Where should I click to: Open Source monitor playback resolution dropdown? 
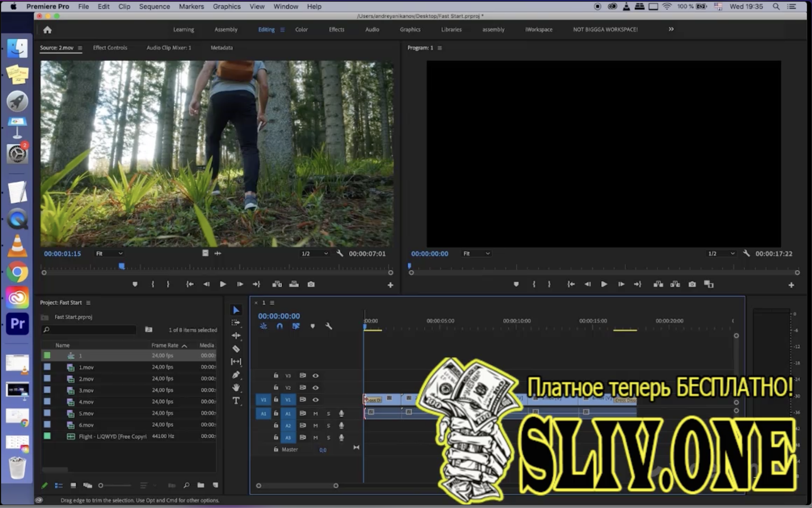pyautogui.click(x=314, y=253)
